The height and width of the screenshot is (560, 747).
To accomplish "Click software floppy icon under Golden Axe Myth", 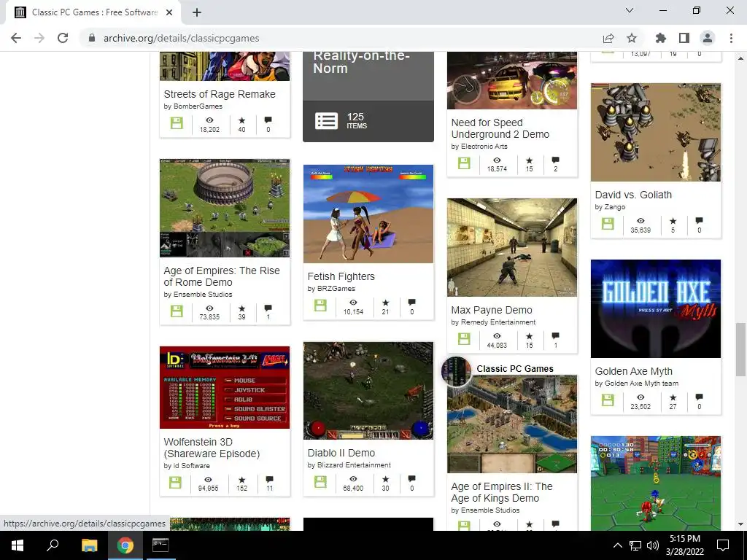I will click(608, 400).
